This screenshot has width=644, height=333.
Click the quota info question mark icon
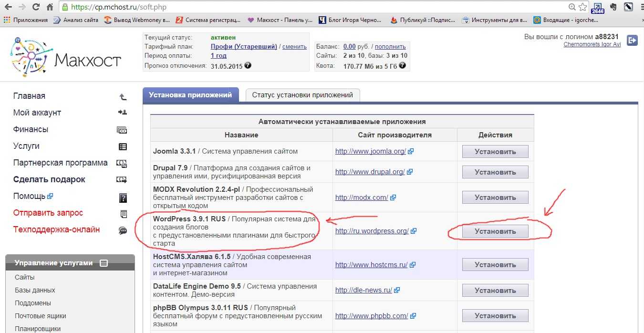(x=402, y=66)
